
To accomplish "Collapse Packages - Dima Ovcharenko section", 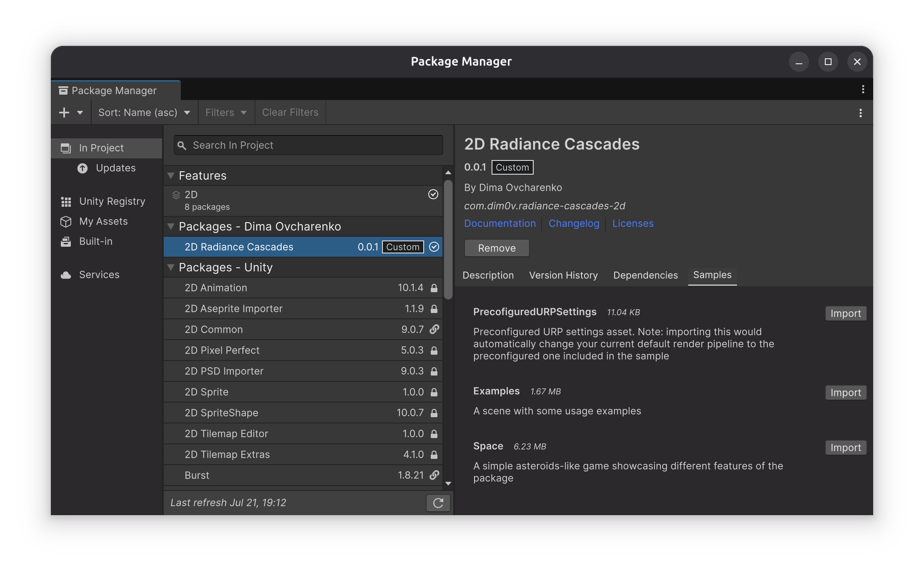I will click(x=171, y=227).
